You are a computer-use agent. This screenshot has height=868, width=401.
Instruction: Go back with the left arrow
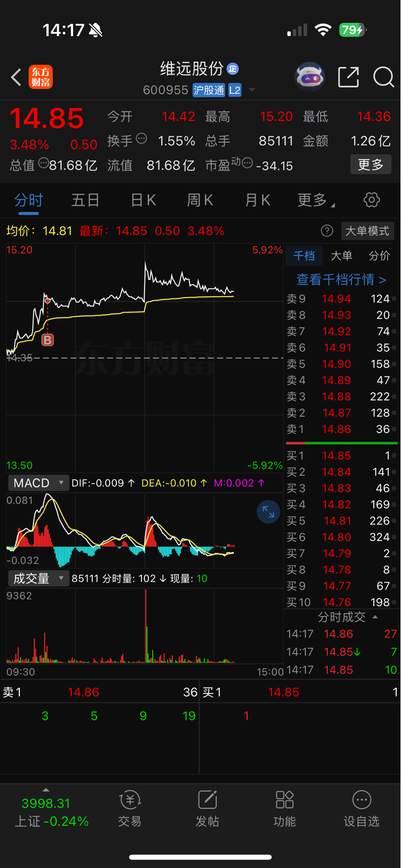[16, 77]
